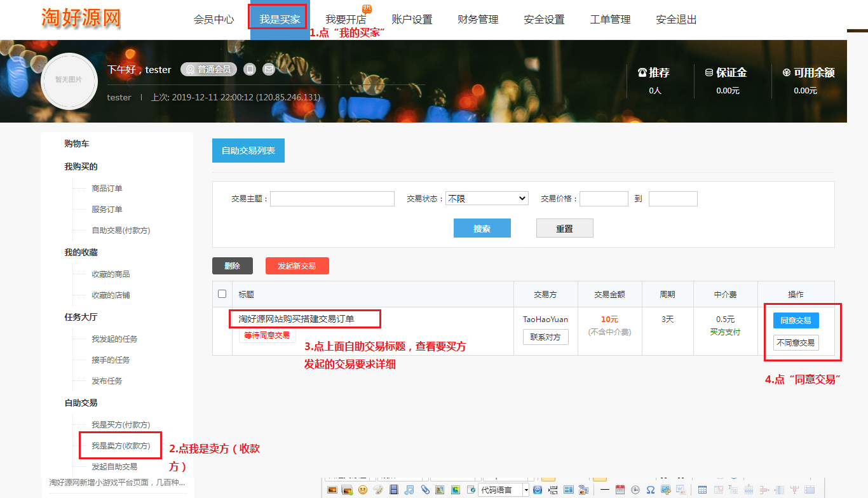Open the 代码语言 dropdown in editor toolbar
The image size is (868, 498).
[504, 490]
